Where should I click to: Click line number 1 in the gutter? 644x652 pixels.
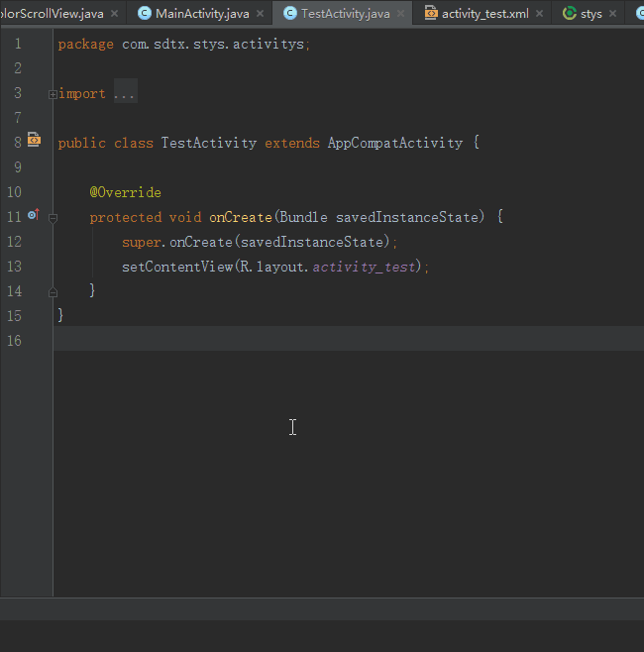[x=18, y=44]
